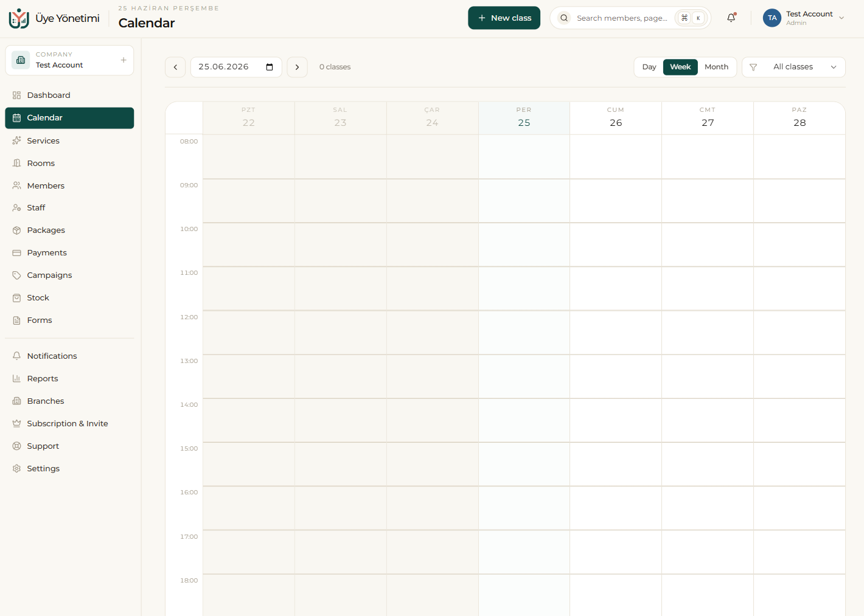Click the Üye Yönetimi logo icon
The image size is (864, 616).
coord(19,18)
